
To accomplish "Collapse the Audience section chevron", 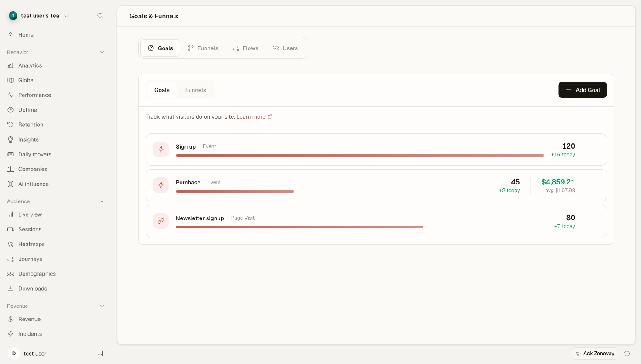I will (102, 201).
